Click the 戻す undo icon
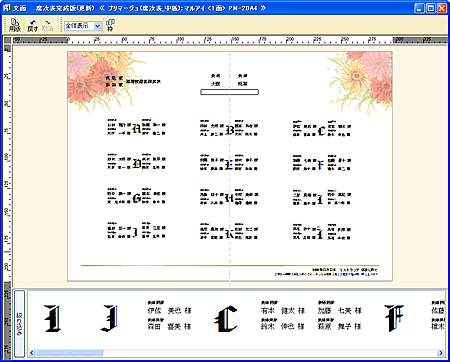This screenshot has height=362, width=450. [x=32, y=25]
